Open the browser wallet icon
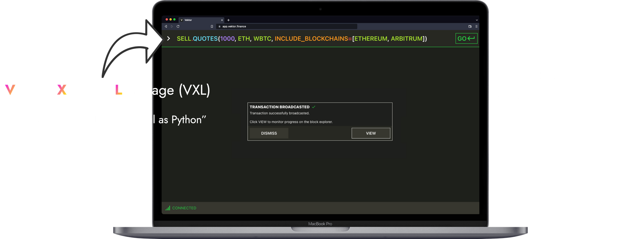Viewport: 644px width, 239px height. (470, 26)
